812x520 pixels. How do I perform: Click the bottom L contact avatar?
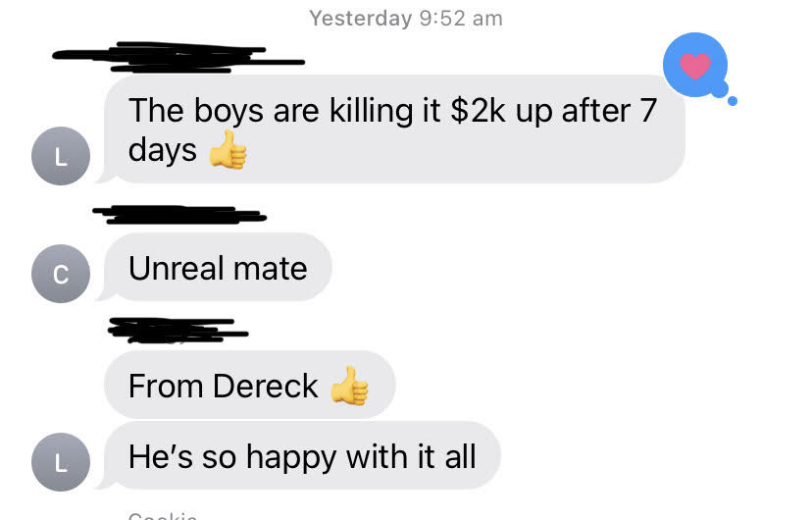tap(61, 462)
